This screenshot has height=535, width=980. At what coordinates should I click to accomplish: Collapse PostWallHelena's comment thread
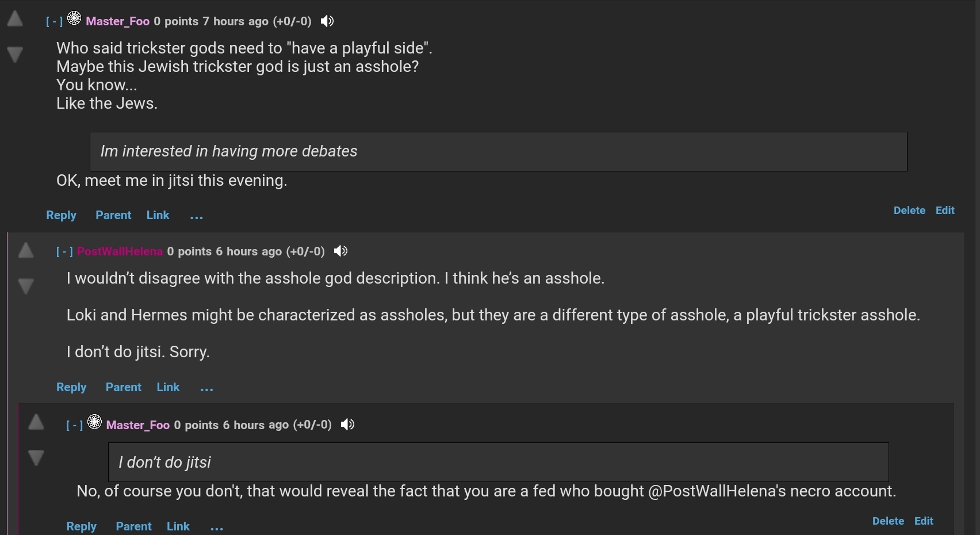coord(64,251)
